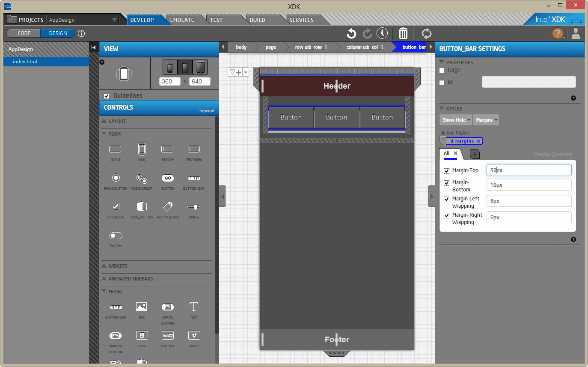Uncheck the Guidelines checkbox
The height and width of the screenshot is (367, 588).
pyautogui.click(x=107, y=96)
